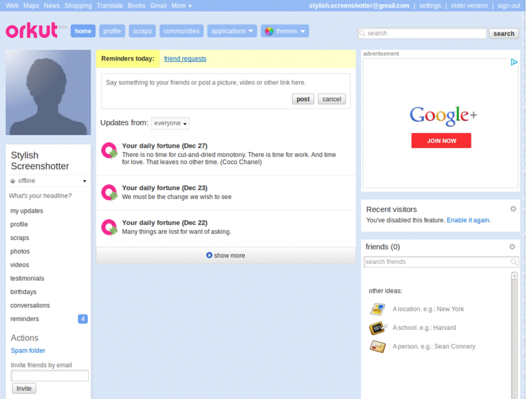Click the show more arrow icon
This screenshot has width=532, height=399.
tap(209, 255)
